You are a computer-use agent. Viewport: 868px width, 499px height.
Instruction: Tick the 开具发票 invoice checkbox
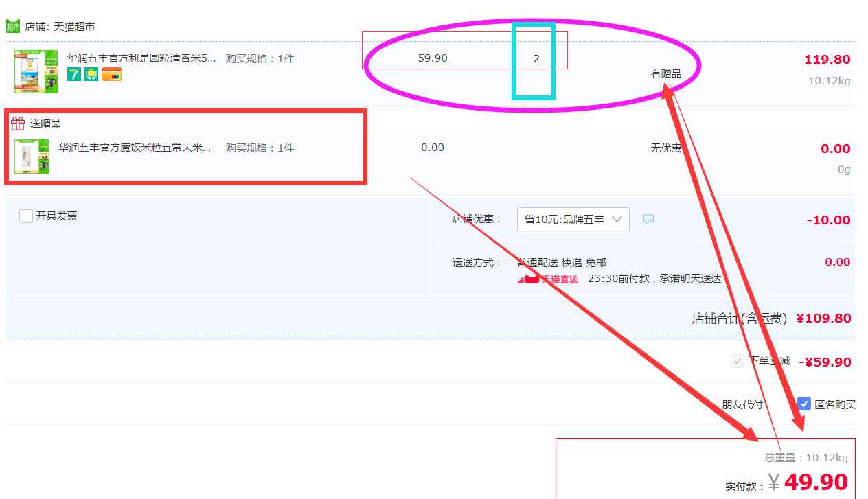pyautogui.click(x=26, y=216)
